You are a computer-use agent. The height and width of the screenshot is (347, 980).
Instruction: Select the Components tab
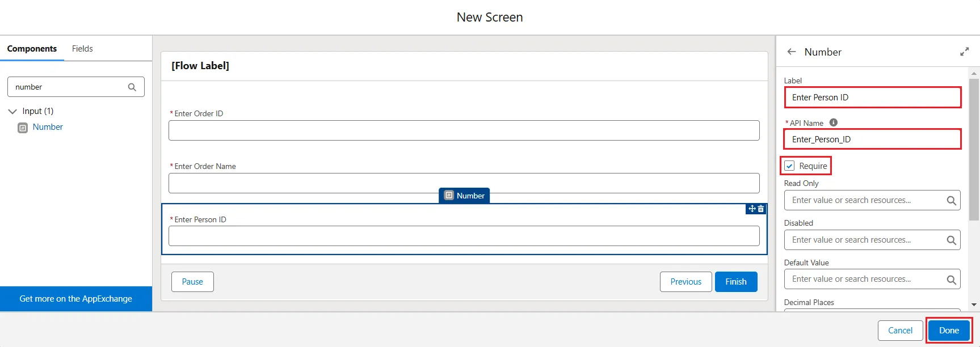(x=32, y=49)
